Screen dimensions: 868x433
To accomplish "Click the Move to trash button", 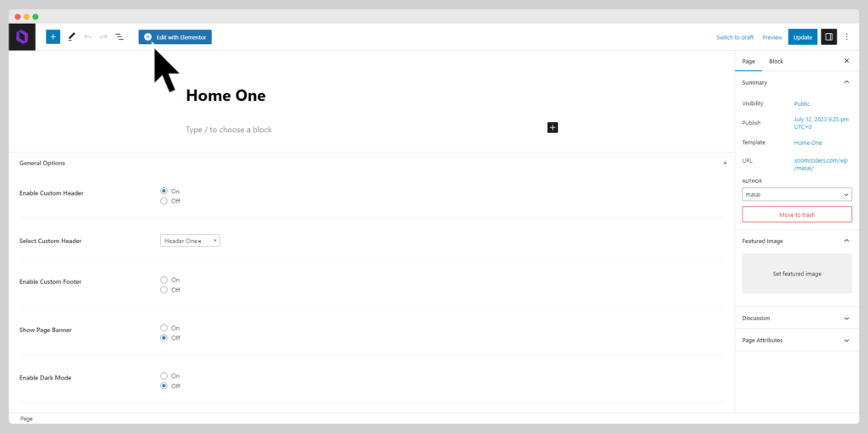I will 797,214.
